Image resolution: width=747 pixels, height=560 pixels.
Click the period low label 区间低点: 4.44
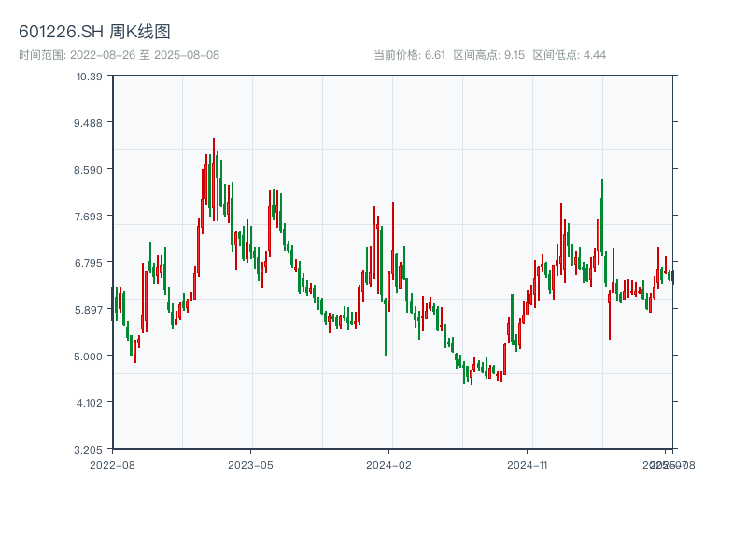point(570,55)
